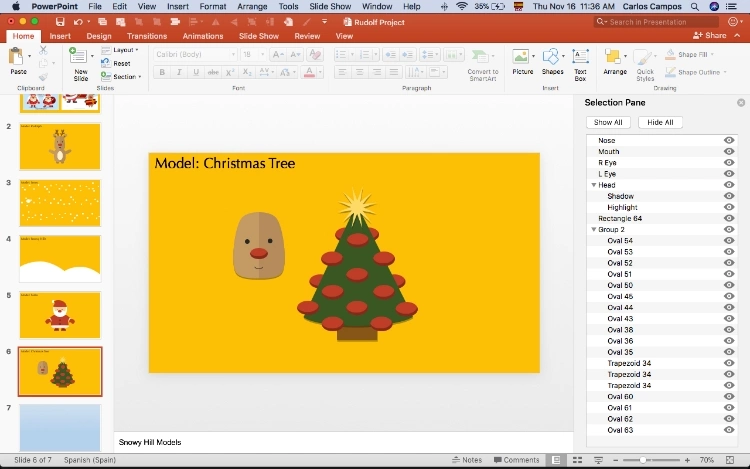Click the Show All button

(608, 122)
